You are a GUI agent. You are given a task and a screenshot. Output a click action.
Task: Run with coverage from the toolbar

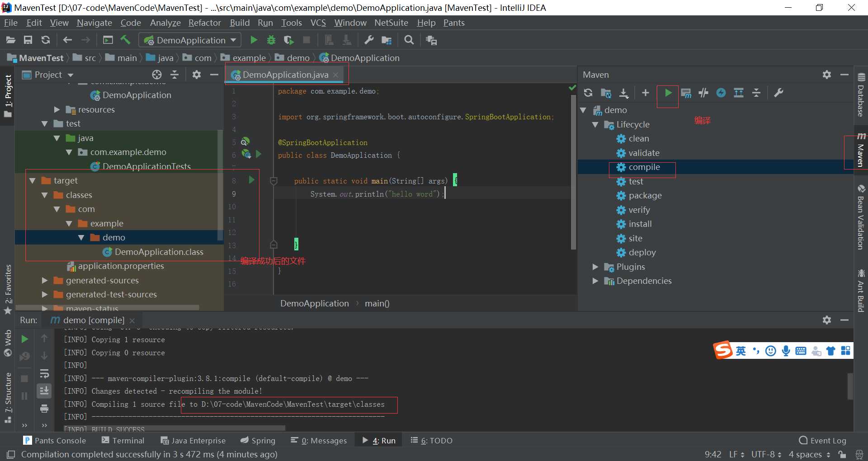click(288, 40)
